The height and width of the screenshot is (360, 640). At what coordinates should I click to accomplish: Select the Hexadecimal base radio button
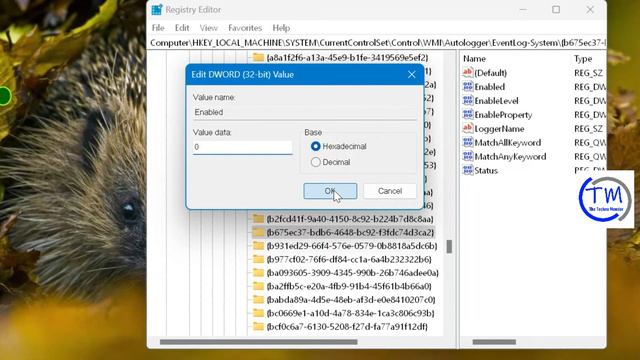click(x=316, y=146)
